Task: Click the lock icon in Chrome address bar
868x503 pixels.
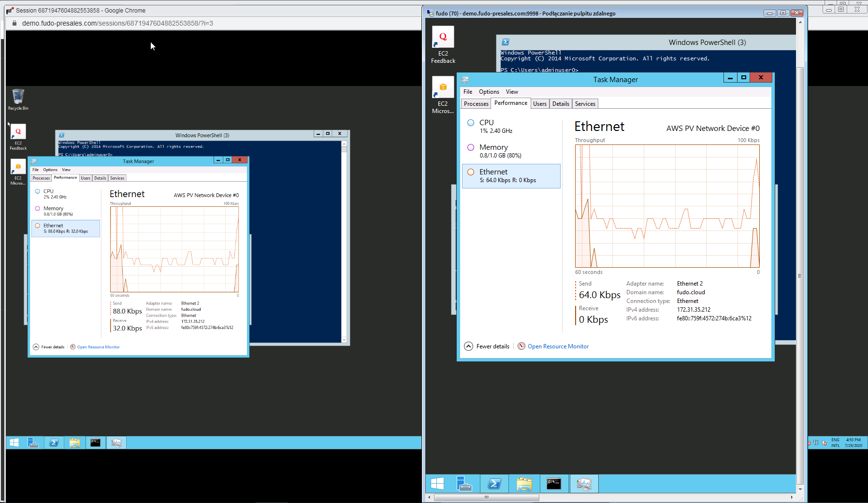Action: tap(14, 23)
